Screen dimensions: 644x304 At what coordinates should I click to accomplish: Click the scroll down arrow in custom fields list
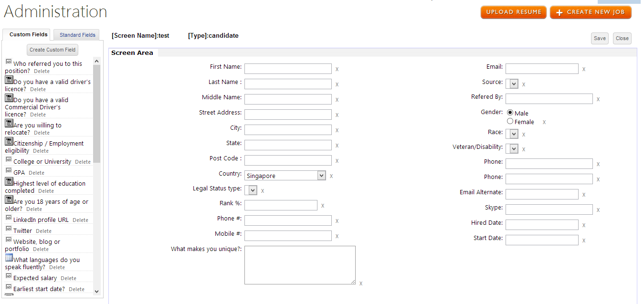[x=96, y=291]
